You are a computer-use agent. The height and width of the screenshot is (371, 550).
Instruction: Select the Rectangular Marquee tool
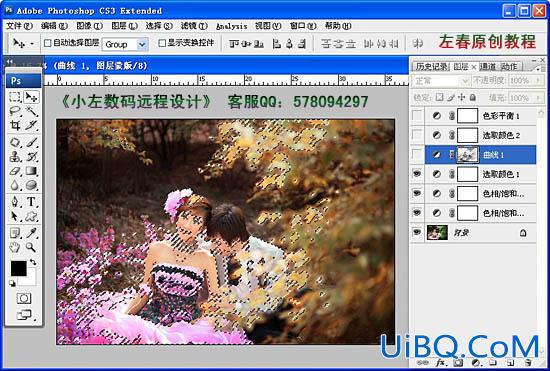(x=15, y=96)
